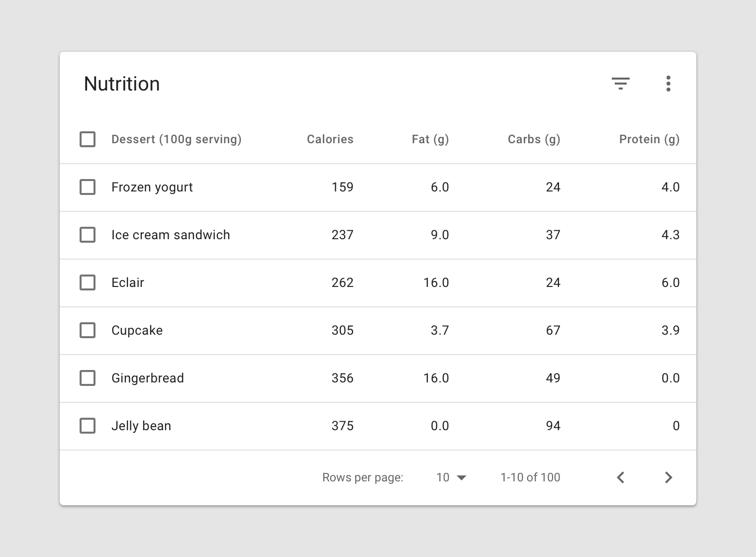The width and height of the screenshot is (756, 557).
Task: Sort by the Protein (g) column header
Action: (649, 139)
